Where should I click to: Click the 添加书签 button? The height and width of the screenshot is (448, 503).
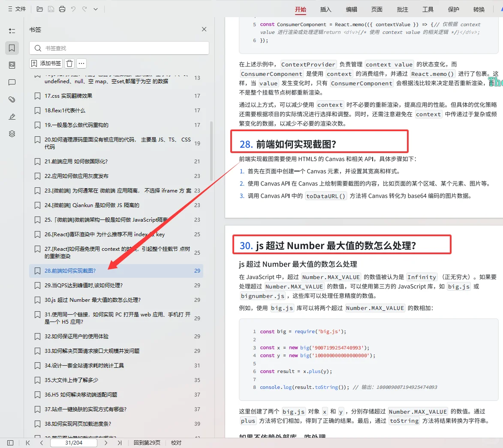[x=46, y=63]
